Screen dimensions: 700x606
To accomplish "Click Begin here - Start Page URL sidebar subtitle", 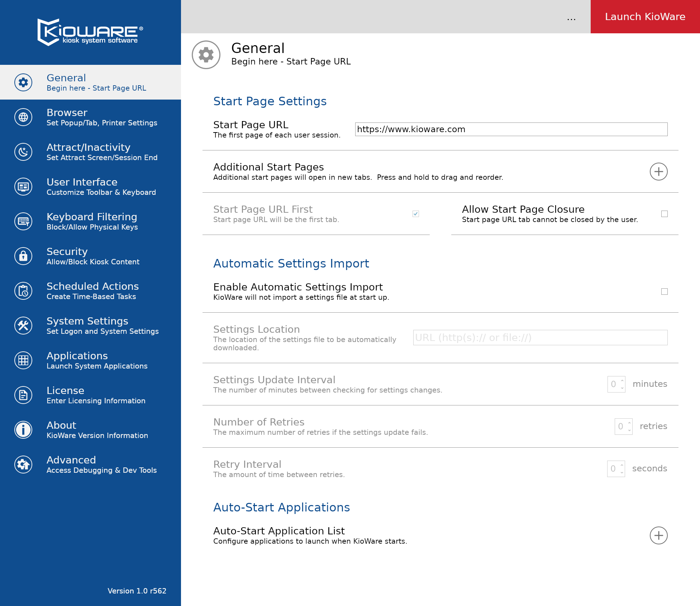I will point(96,88).
